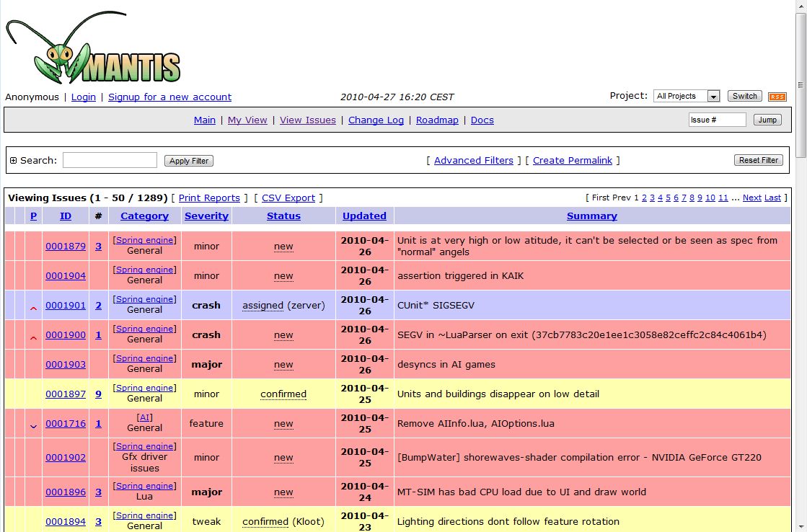Click the CSV Export link
Screen dimensions: 807x532
click(288, 198)
